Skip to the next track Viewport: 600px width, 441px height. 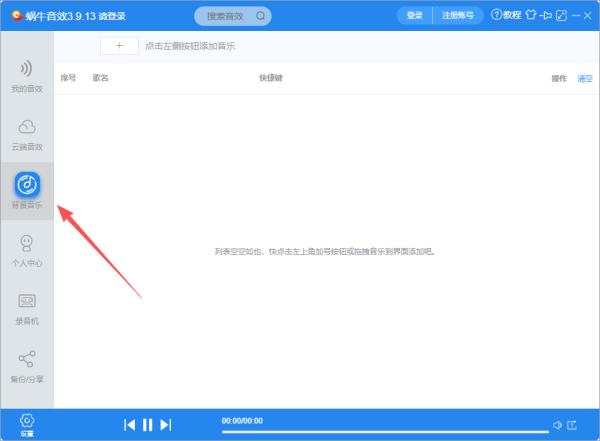tap(166, 425)
